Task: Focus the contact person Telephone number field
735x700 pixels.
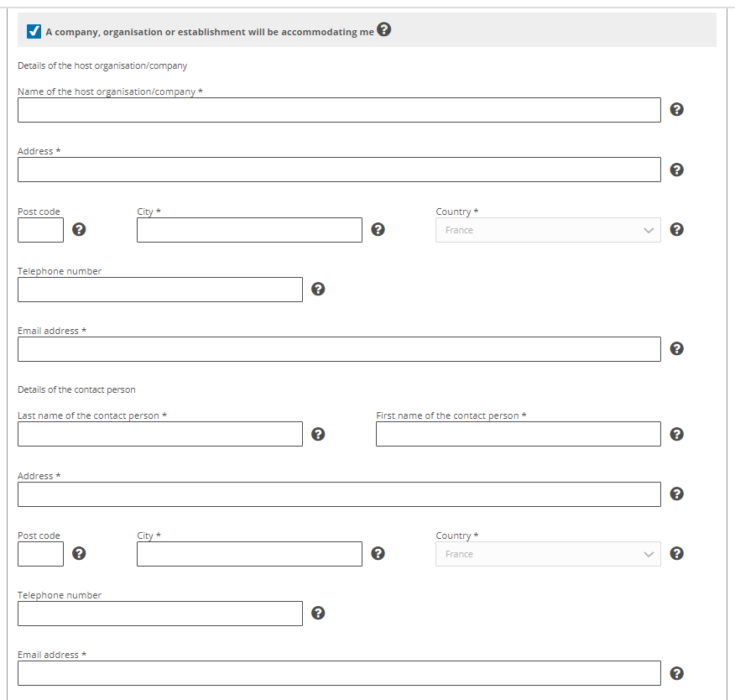Action: (x=160, y=614)
